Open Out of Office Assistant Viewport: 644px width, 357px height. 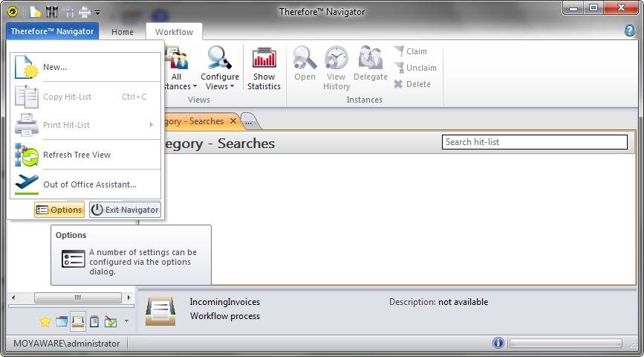tap(89, 184)
